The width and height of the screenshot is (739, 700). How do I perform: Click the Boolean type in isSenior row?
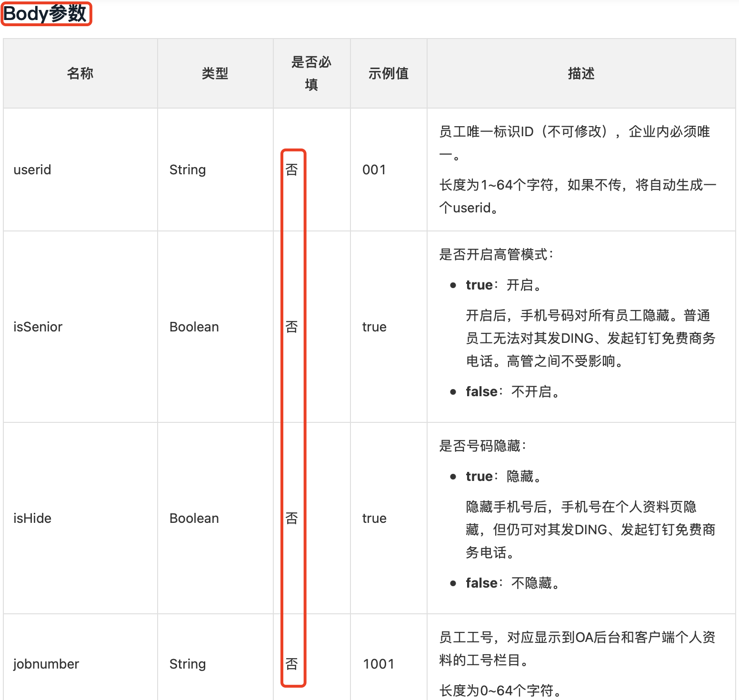click(194, 327)
